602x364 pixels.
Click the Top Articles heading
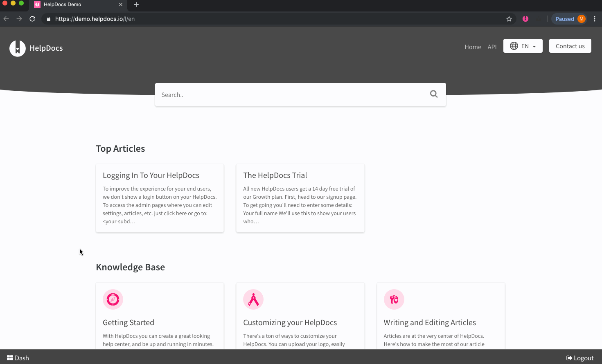tap(120, 148)
